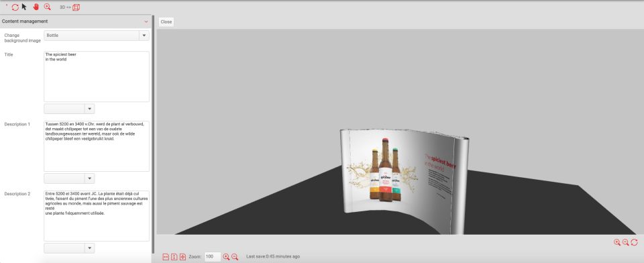Activate the hand pan tool

click(x=36, y=7)
